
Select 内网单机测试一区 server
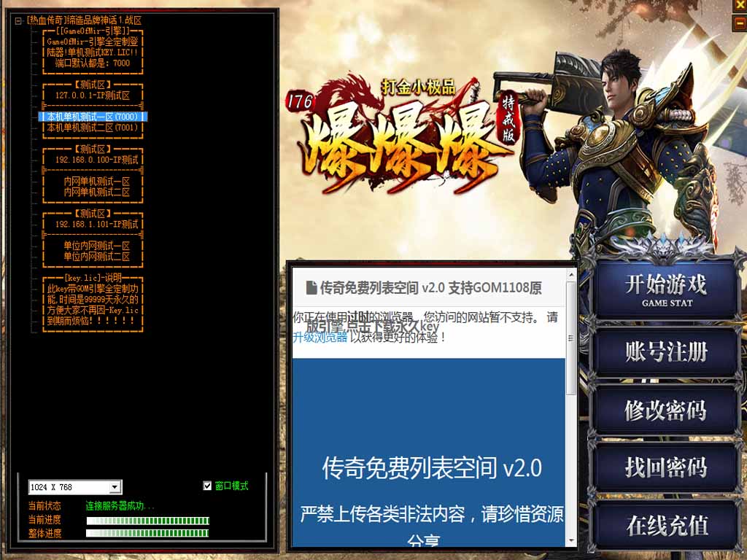(97, 182)
